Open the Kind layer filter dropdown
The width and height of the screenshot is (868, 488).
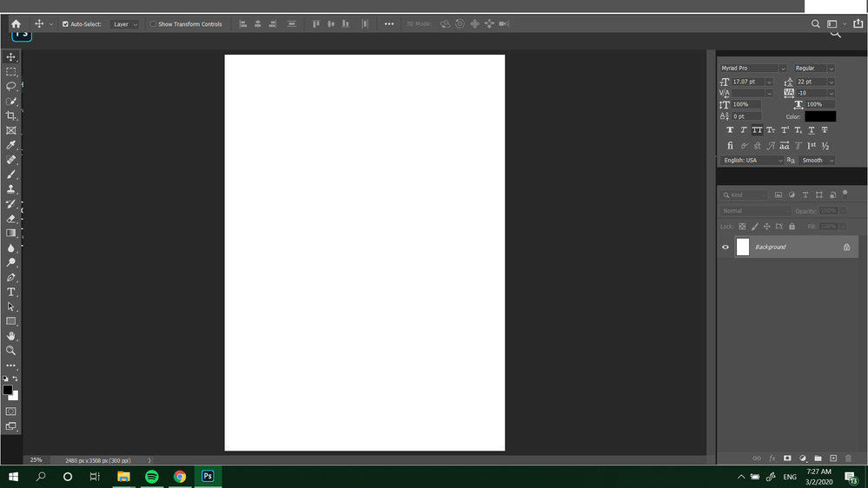(x=745, y=195)
